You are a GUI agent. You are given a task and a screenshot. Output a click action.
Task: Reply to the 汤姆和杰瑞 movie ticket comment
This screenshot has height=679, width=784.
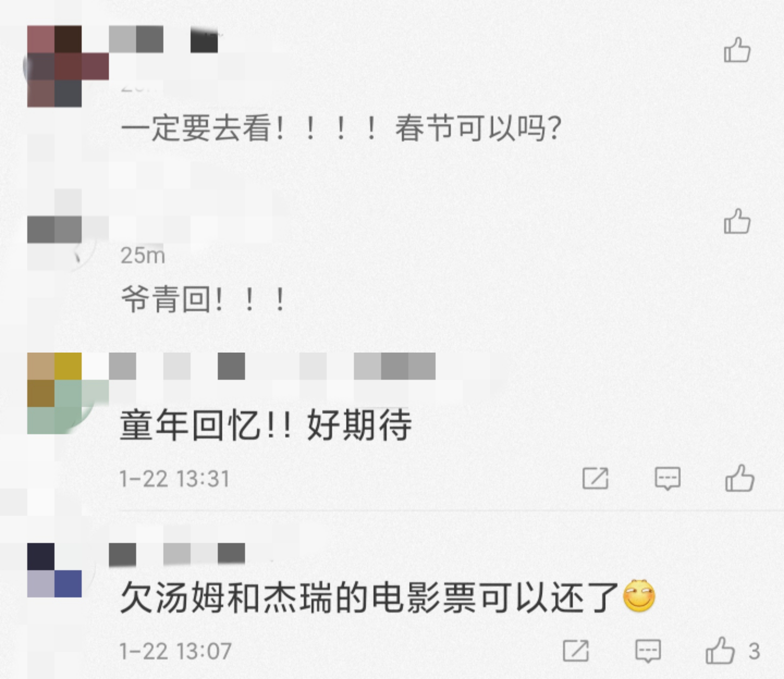click(648, 651)
